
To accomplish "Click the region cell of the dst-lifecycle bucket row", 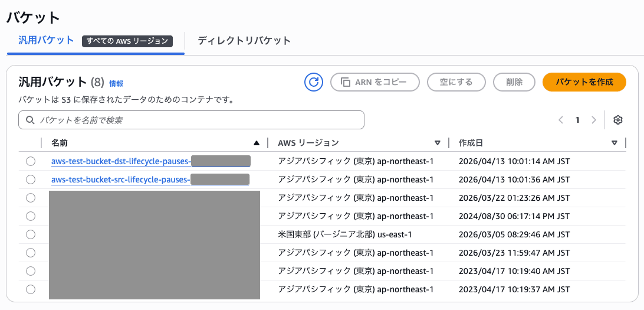I will 356,162.
